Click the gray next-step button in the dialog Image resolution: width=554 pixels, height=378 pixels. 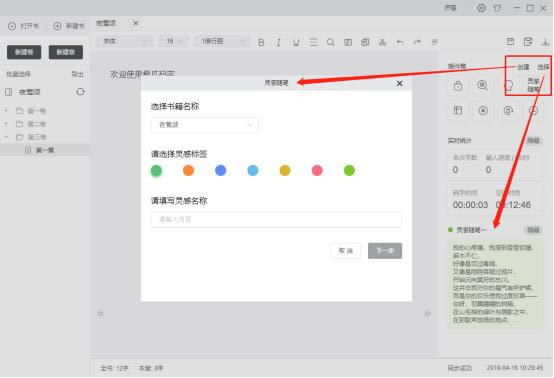(385, 251)
